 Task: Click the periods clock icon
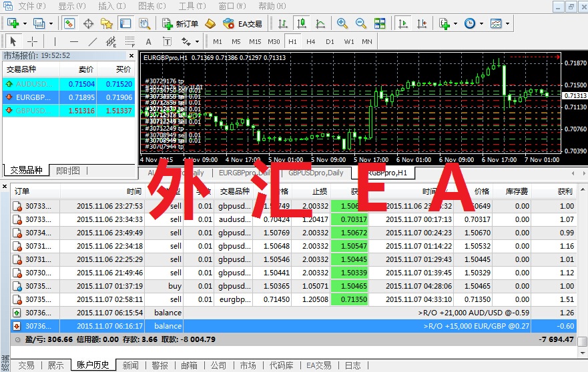(x=469, y=23)
